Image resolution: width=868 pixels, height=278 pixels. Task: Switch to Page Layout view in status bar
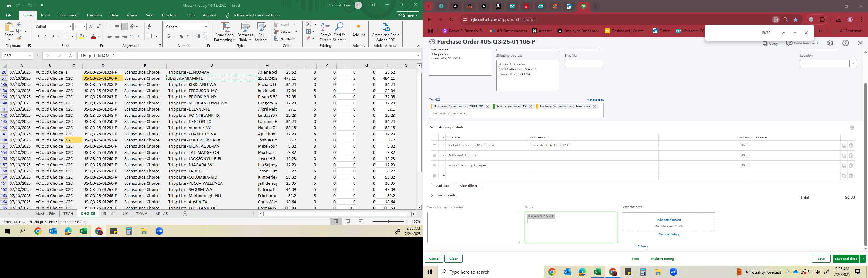[x=348, y=221]
